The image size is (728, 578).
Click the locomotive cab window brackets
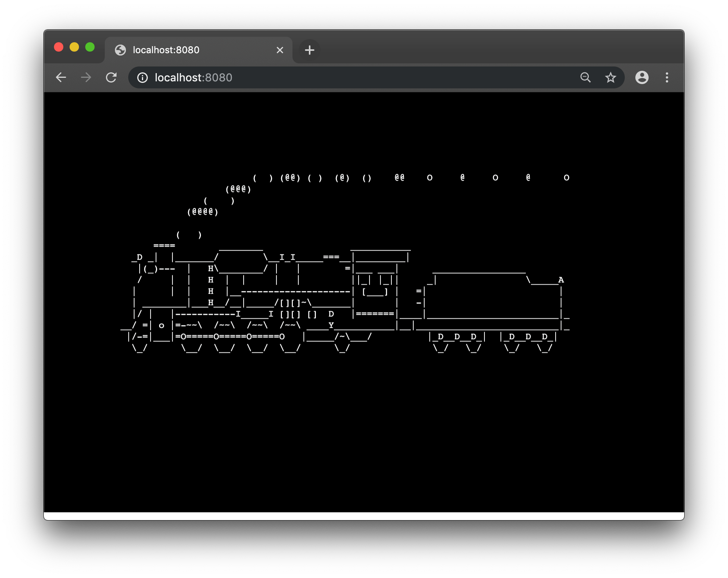pyautogui.click(x=375, y=292)
